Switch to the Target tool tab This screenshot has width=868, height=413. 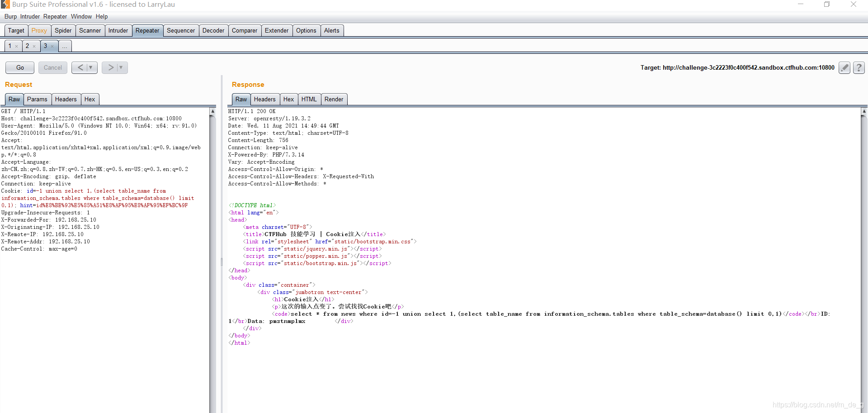[16, 30]
